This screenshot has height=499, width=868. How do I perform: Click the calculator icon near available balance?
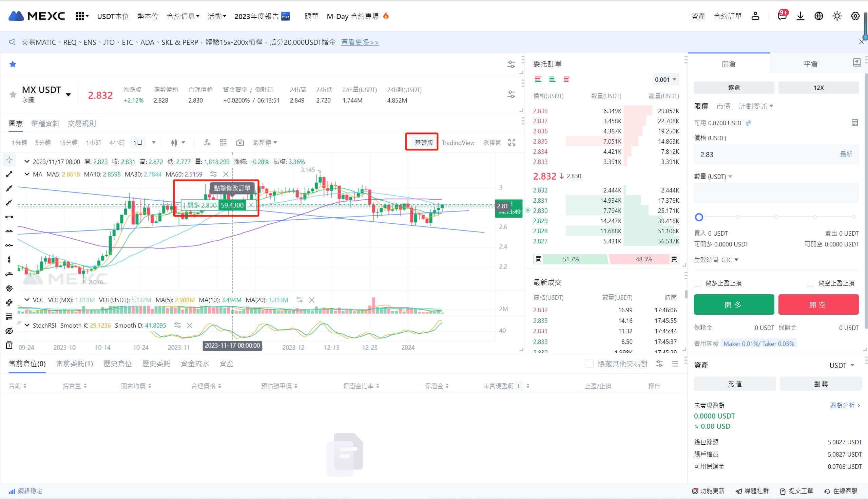pyautogui.click(x=855, y=123)
